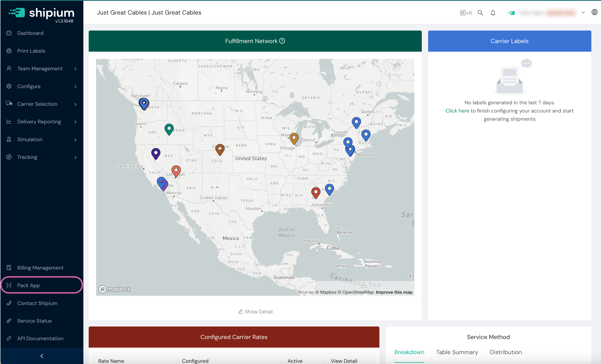Click the 'Click here' configuration link
Screen dimensions: 601x364
tap(457, 111)
